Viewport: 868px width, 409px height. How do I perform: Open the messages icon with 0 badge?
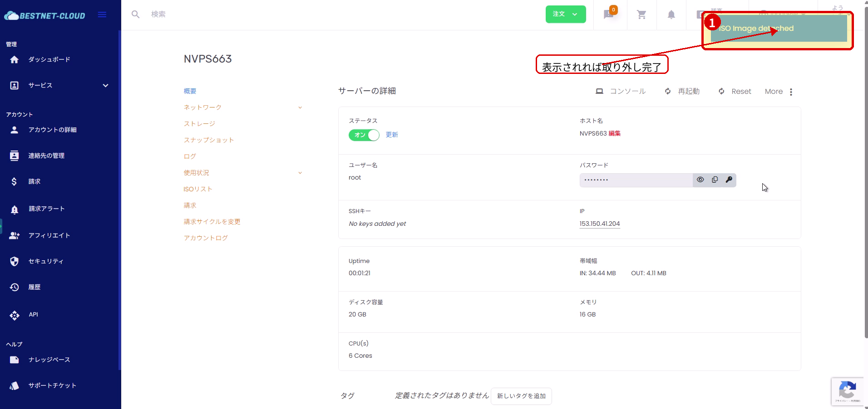point(608,14)
